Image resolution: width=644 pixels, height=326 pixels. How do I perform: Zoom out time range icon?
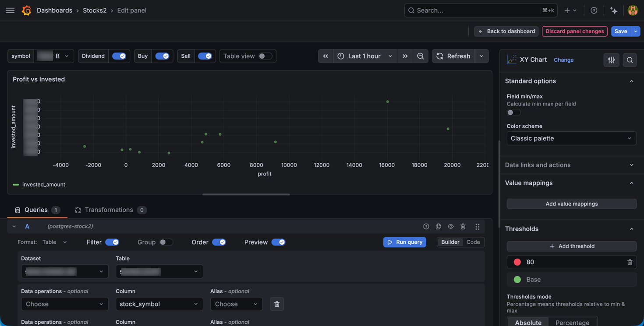coord(421,56)
